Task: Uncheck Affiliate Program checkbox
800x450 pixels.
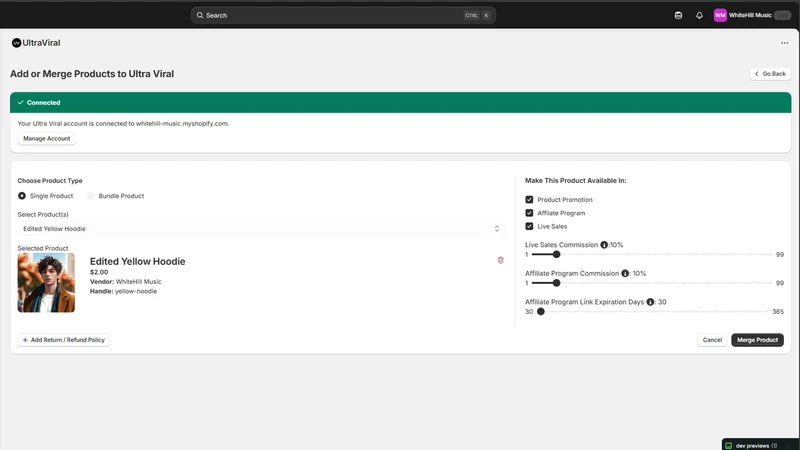Action: [529, 213]
